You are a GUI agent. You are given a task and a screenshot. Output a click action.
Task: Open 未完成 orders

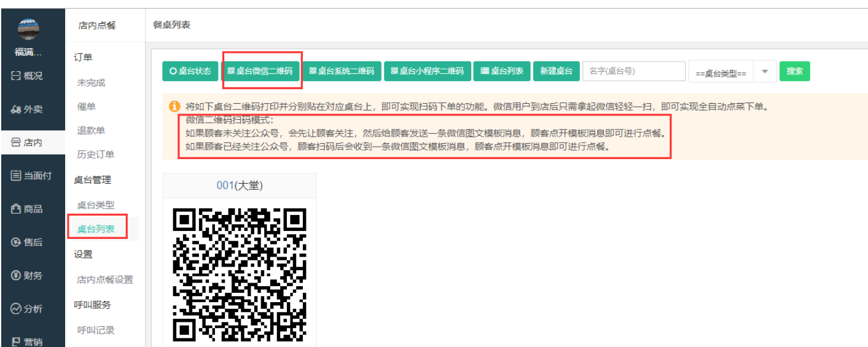point(91,82)
